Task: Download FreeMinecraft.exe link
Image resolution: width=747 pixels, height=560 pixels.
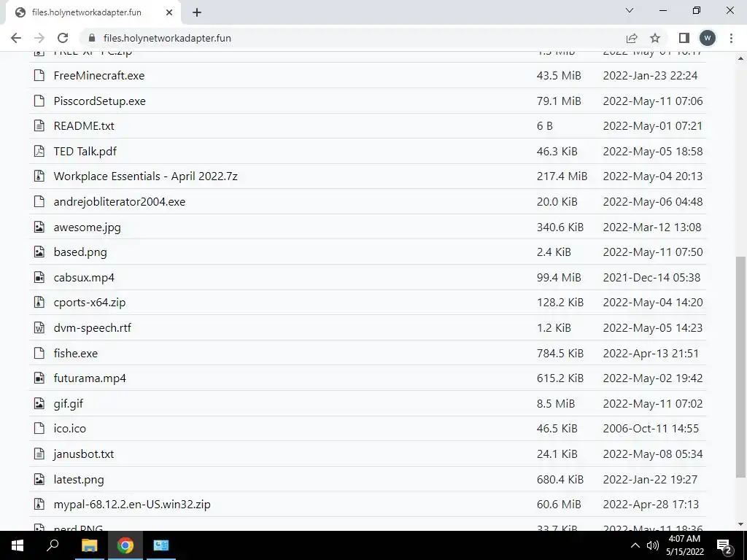Action: [x=99, y=75]
